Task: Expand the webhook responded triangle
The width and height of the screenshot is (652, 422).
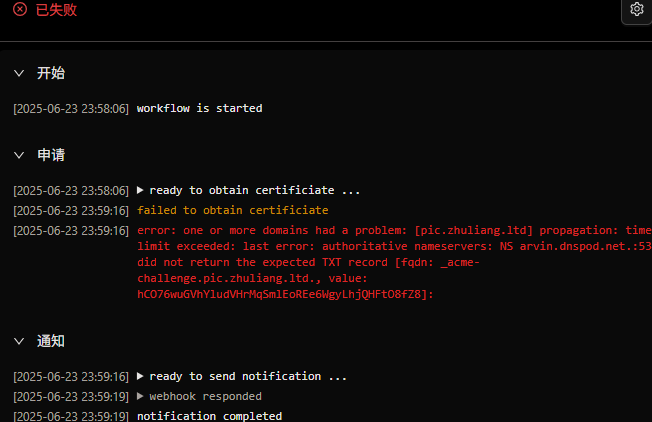Action: point(140,396)
